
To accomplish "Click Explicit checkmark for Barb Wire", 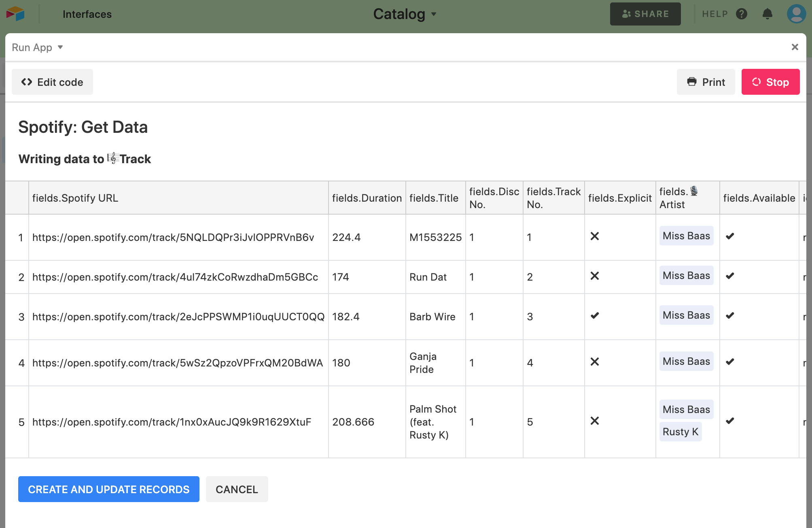I will point(594,315).
